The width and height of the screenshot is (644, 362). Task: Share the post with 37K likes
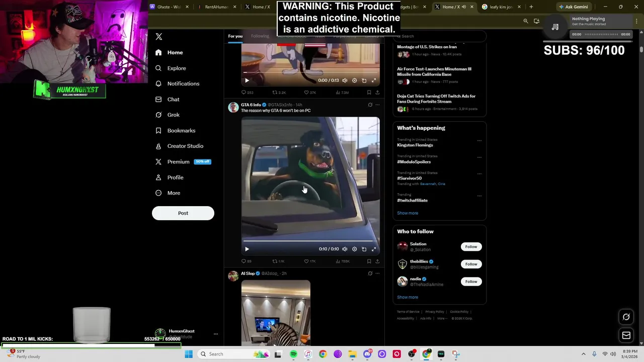click(x=377, y=93)
